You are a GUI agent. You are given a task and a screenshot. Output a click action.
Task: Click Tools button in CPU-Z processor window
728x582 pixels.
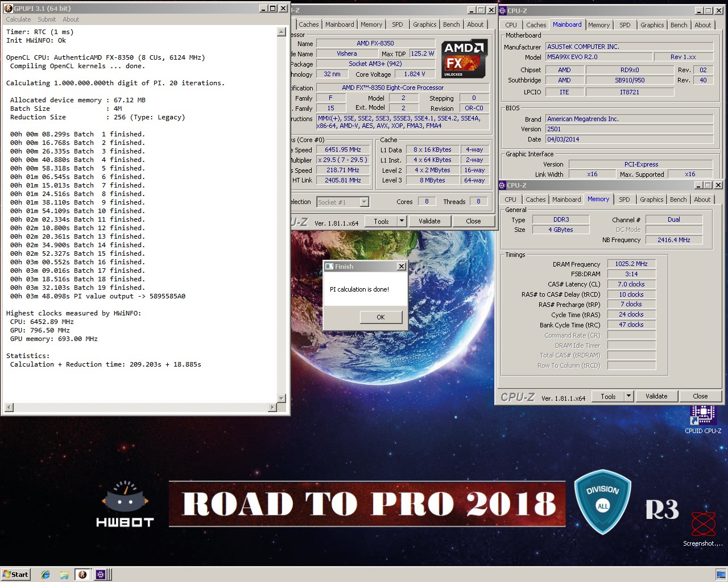coord(381,221)
